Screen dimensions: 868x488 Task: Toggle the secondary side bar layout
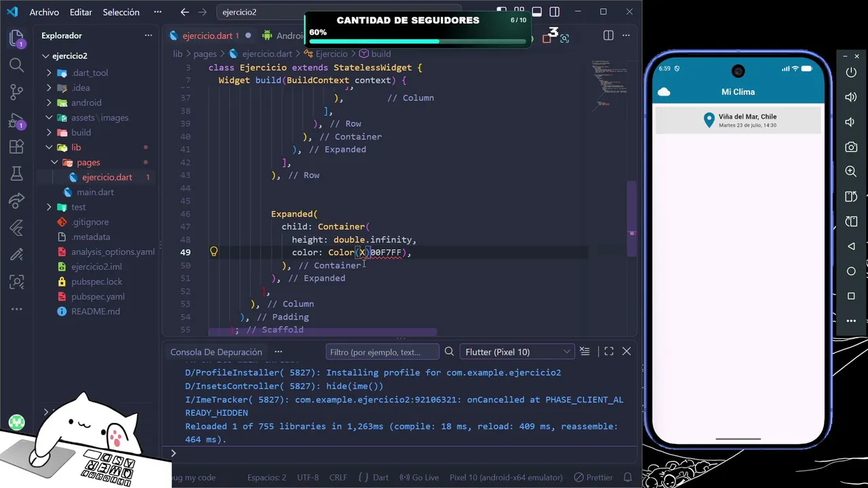click(555, 12)
